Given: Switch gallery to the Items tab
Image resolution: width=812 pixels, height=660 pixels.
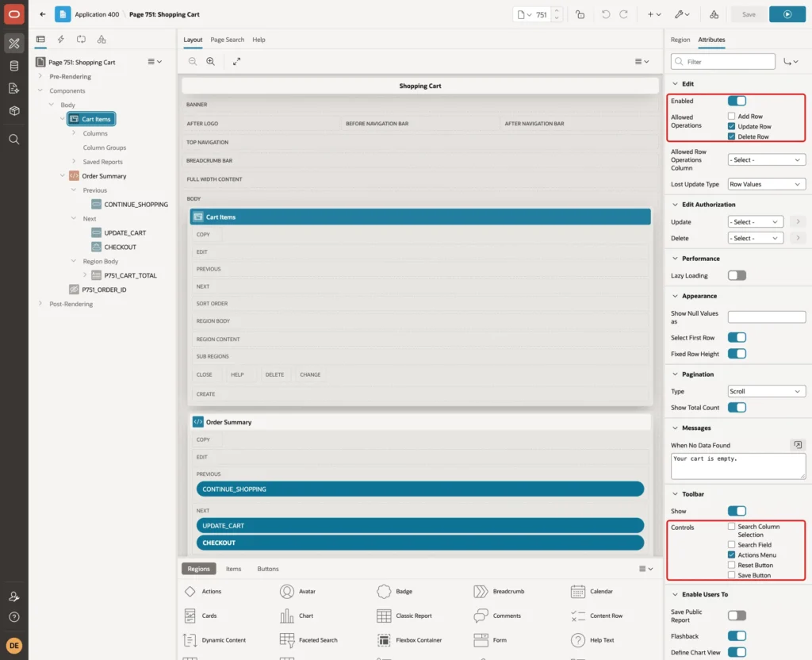Looking at the screenshot, I should click(234, 569).
